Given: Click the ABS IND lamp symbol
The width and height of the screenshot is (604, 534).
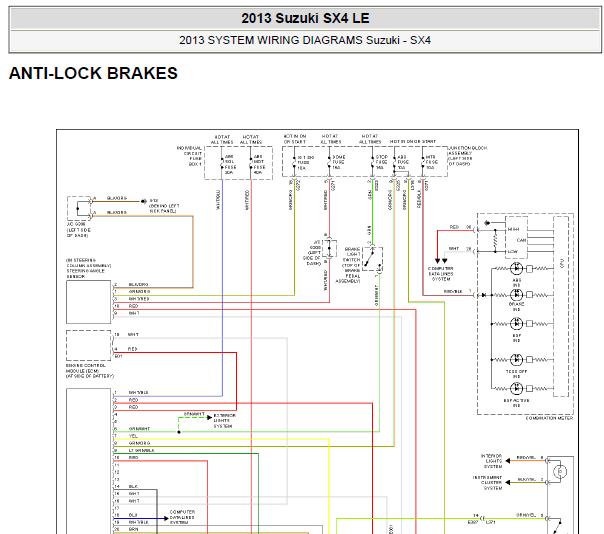Looking at the screenshot, I should point(516,269).
